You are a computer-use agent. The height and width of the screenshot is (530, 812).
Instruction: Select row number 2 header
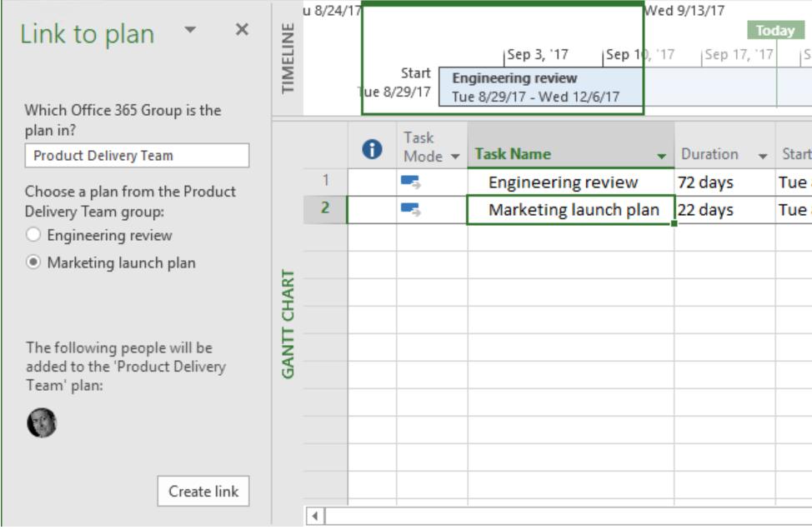coord(325,208)
